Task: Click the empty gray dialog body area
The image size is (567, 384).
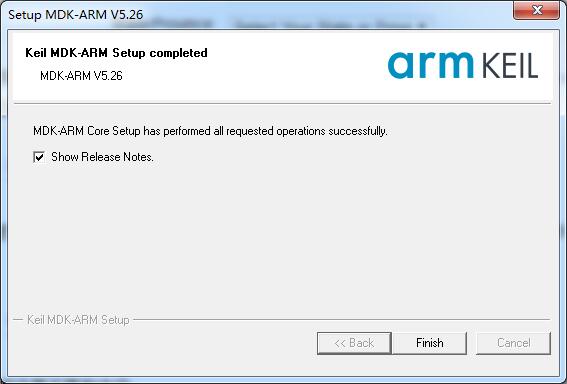Action: tap(282, 239)
